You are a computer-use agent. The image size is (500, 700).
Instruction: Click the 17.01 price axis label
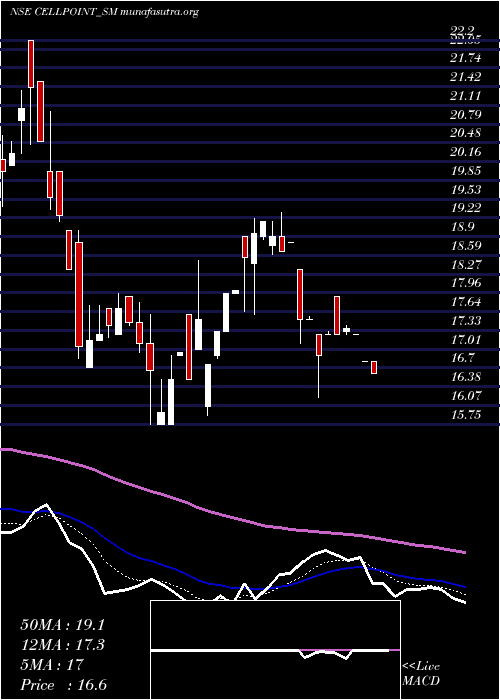[x=466, y=339]
